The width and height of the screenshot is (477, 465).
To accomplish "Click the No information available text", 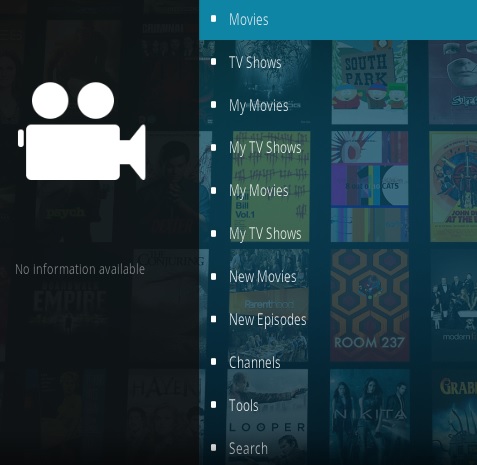I will tap(80, 269).
